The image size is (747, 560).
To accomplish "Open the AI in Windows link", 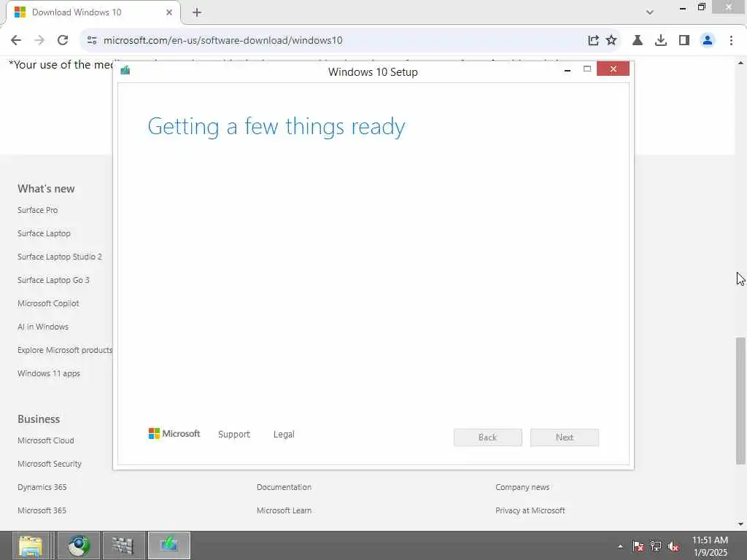I will click(43, 327).
